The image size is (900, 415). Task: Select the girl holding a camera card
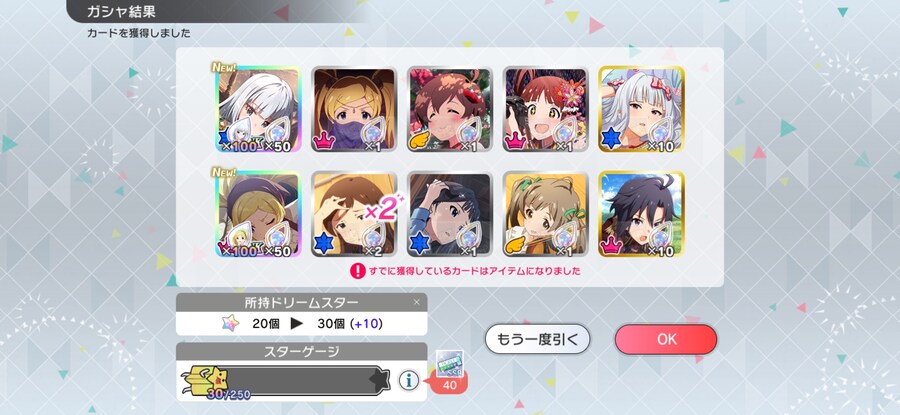(546, 109)
